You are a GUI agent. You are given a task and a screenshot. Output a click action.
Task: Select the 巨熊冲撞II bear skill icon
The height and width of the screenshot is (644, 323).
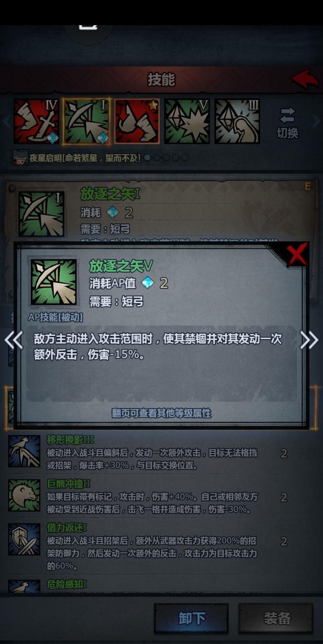tap(24, 496)
